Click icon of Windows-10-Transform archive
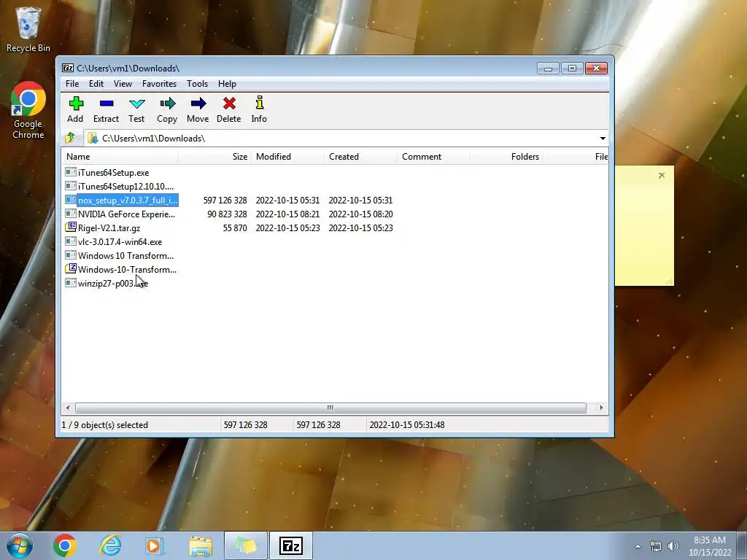The image size is (747, 560). 71,268
